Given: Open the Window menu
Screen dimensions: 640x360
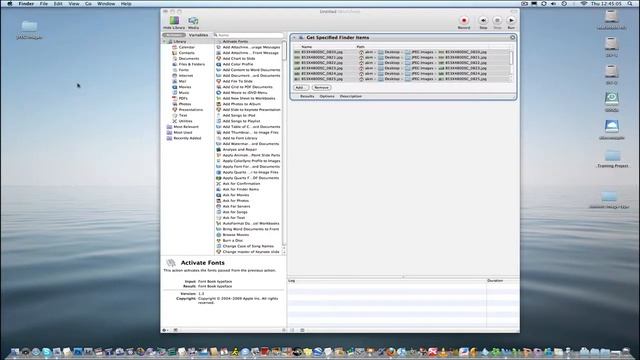Looking at the screenshot, I should tap(106, 4).
